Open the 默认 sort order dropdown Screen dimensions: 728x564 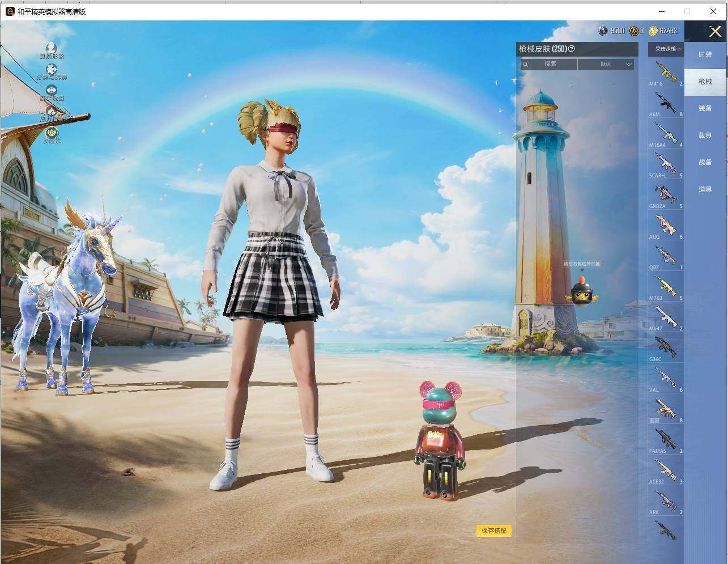606,65
